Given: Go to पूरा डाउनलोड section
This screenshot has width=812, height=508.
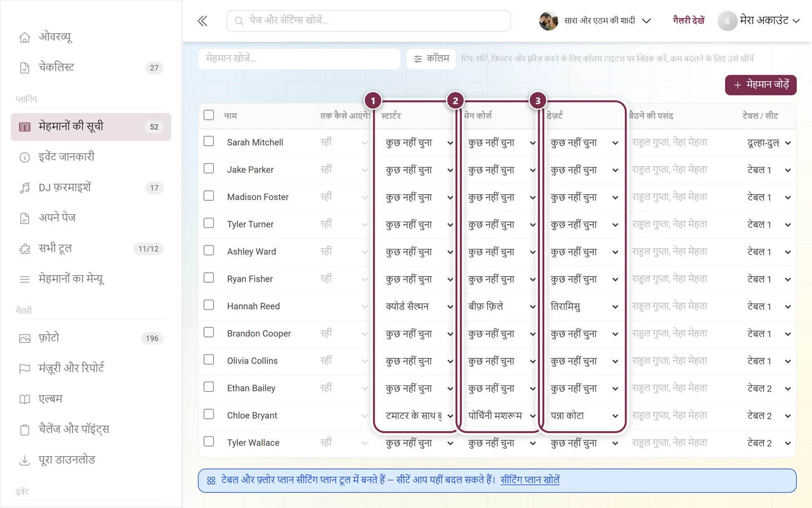Looking at the screenshot, I should click(91, 461).
